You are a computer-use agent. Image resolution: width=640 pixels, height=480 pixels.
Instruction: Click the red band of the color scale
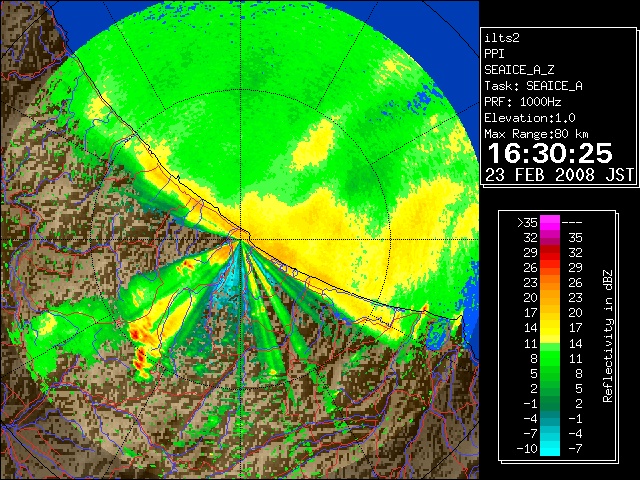tap(550, 253)
